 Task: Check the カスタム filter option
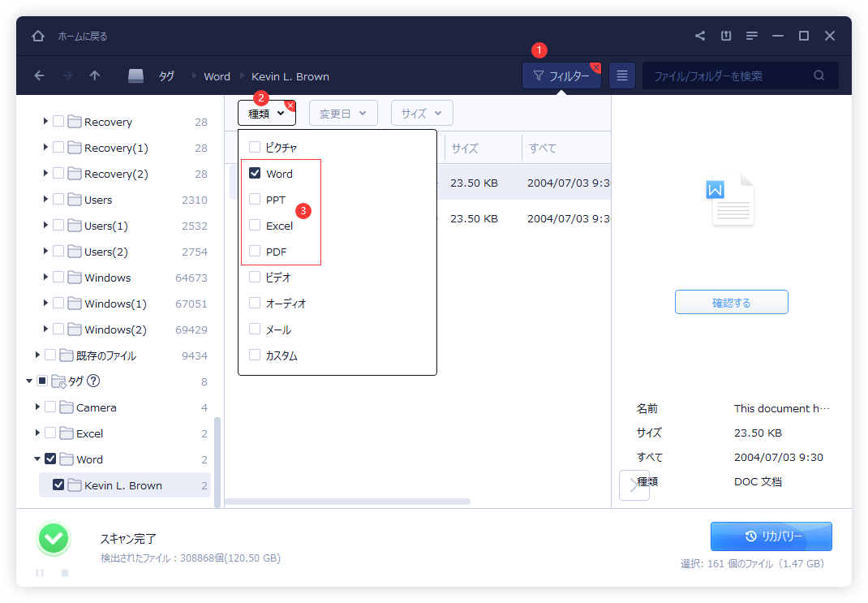coord(255,355)
